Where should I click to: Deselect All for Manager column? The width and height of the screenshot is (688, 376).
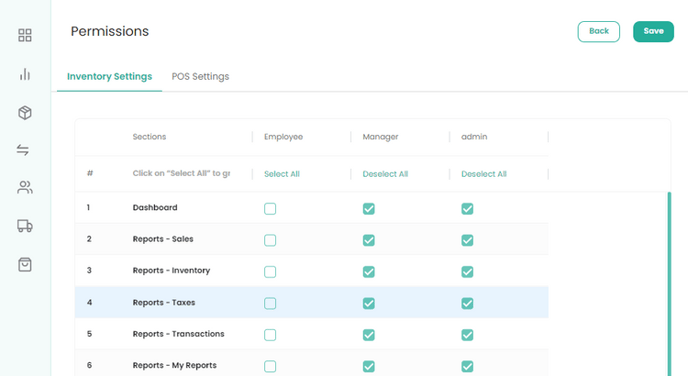pos(385,174)
